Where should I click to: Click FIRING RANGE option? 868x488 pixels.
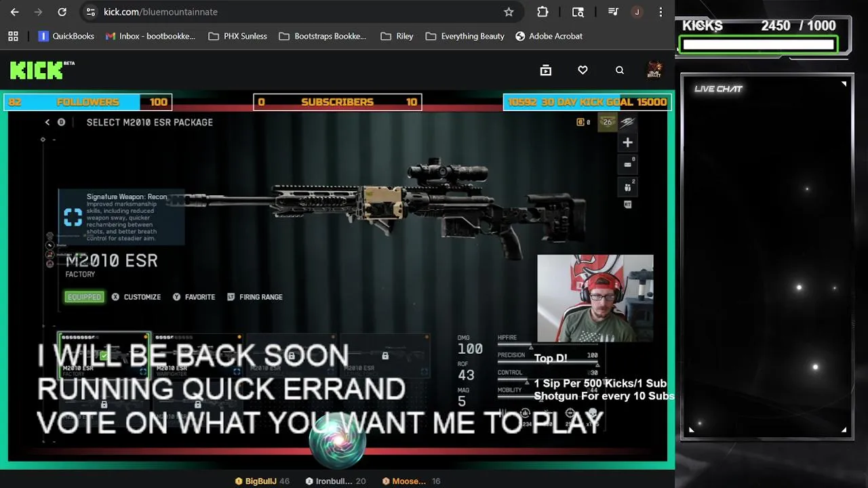click(x=255, y=297)
